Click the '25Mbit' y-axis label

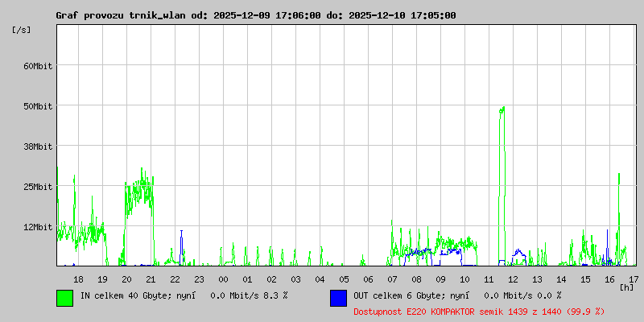(x=38, y=187)
